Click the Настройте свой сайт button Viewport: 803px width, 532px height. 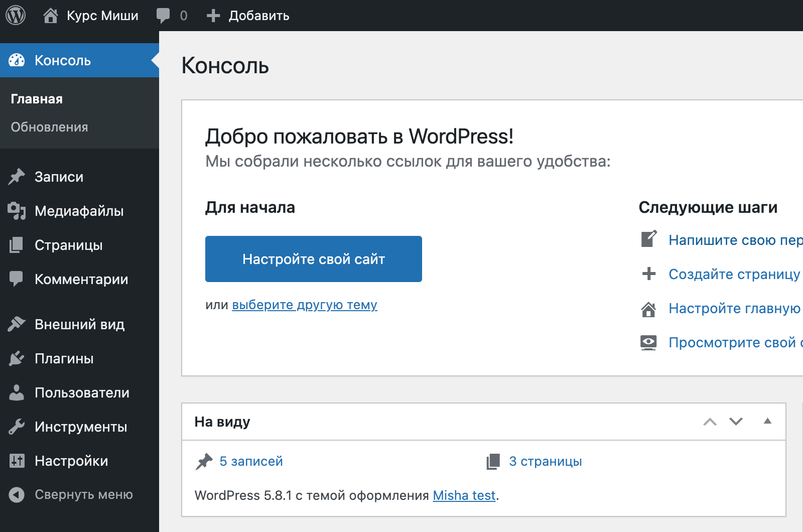click(x=314, y=259)
